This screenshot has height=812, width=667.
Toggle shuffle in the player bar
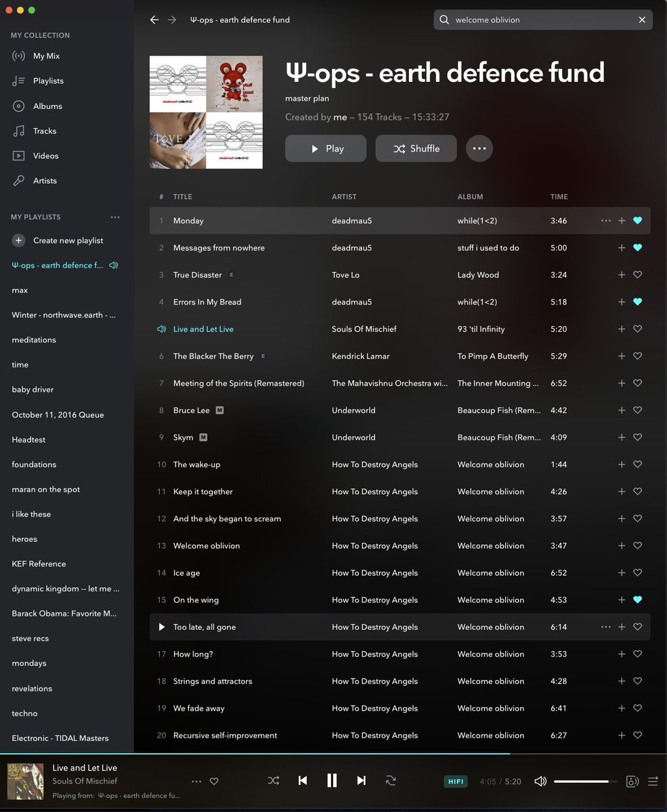click(274, 780)
